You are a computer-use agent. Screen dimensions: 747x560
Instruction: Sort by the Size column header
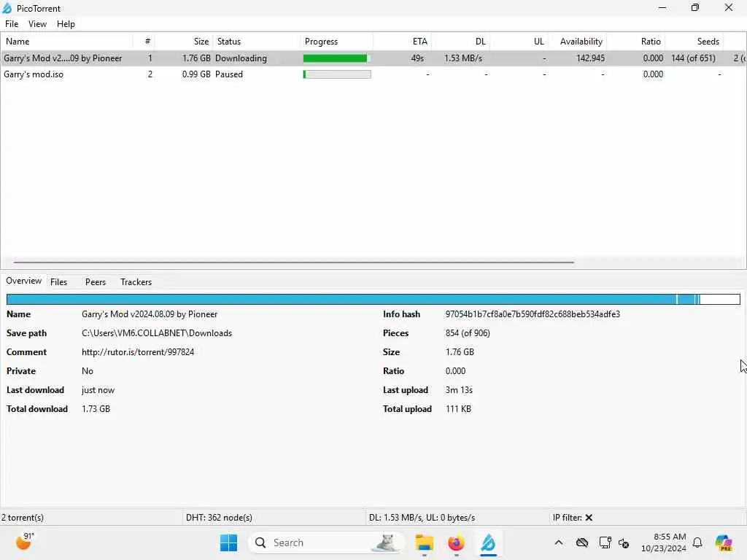183,42
